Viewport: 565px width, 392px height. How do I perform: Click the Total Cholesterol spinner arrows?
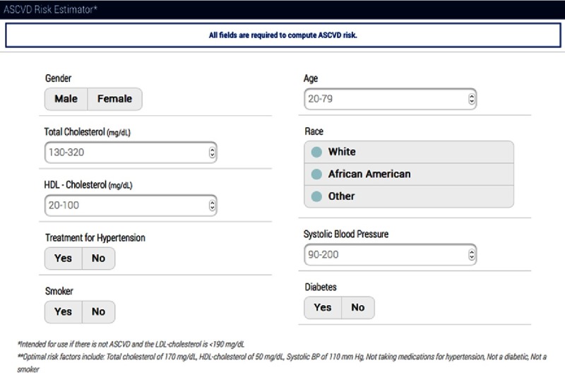point(212,152)
